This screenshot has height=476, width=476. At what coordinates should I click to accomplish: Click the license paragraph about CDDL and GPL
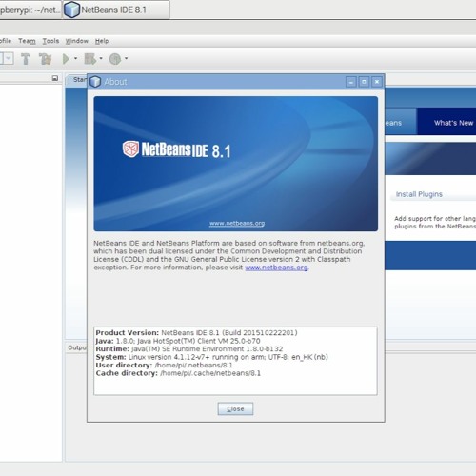pyautogui.click(x=228, y=255)
